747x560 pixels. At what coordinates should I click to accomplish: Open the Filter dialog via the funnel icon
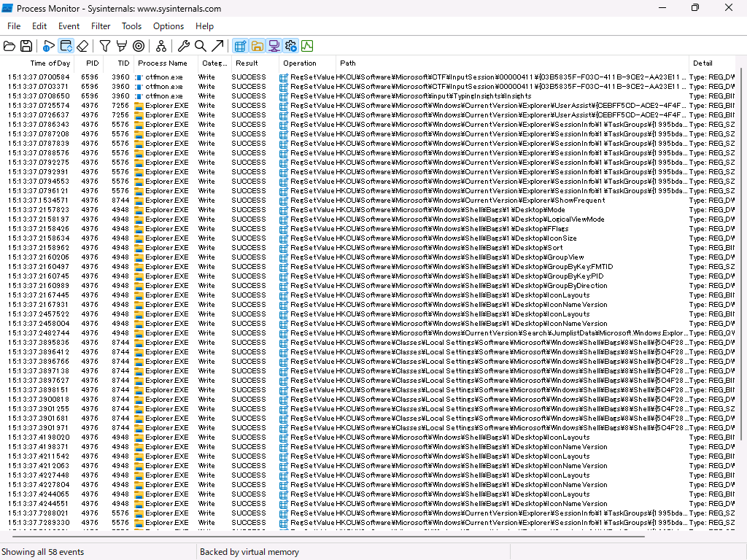click(104, 45)
